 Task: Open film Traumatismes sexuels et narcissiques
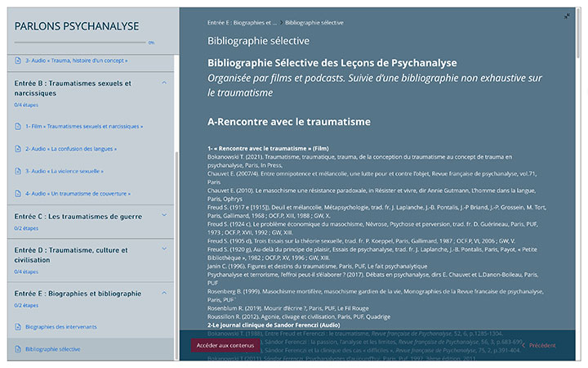(x=84, y=126)
